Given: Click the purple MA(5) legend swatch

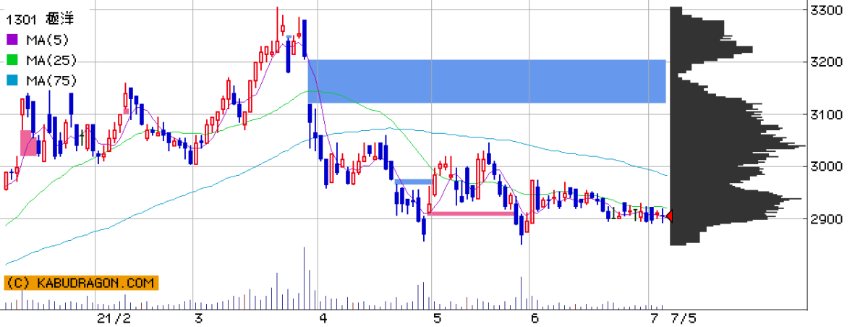Looking at the screenshot, I should coord(12,39).
